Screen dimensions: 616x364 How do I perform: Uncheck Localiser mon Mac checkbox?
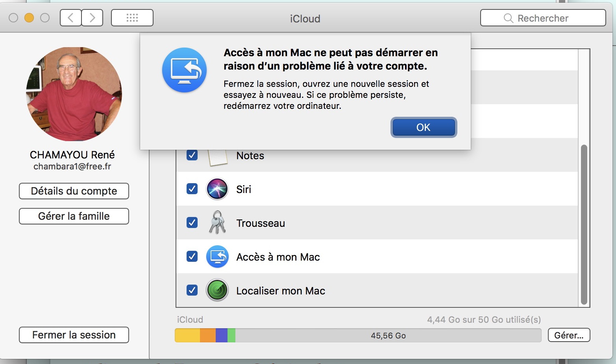tap(192, 290)
